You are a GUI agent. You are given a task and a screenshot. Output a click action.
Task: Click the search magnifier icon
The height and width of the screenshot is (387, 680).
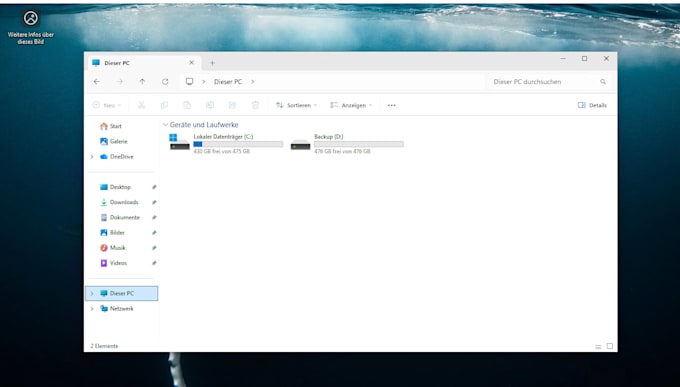point(603,82)
